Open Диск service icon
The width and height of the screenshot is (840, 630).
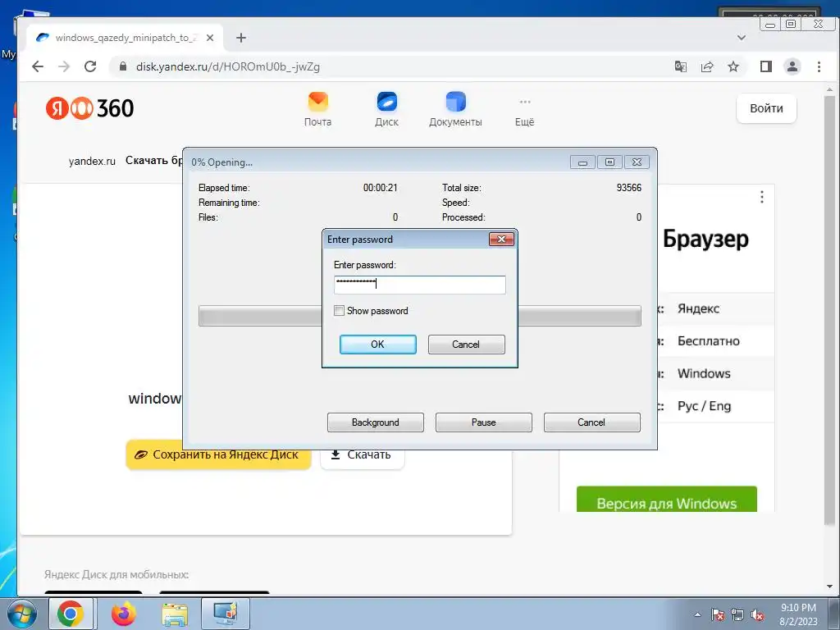pyautogui.click(x=387, y=109)
